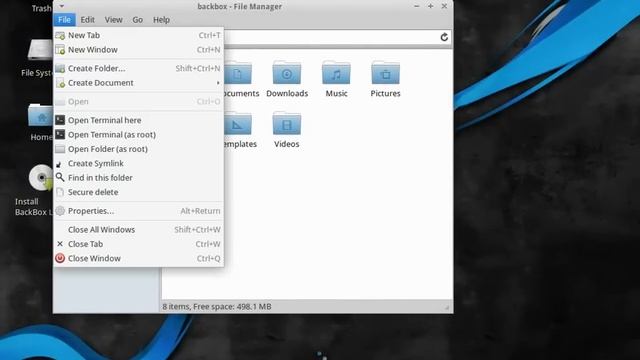The height and width of the screenshot is (360, 640).
Task: Select the Templates folder icon
Action: [x=238, y=123]
